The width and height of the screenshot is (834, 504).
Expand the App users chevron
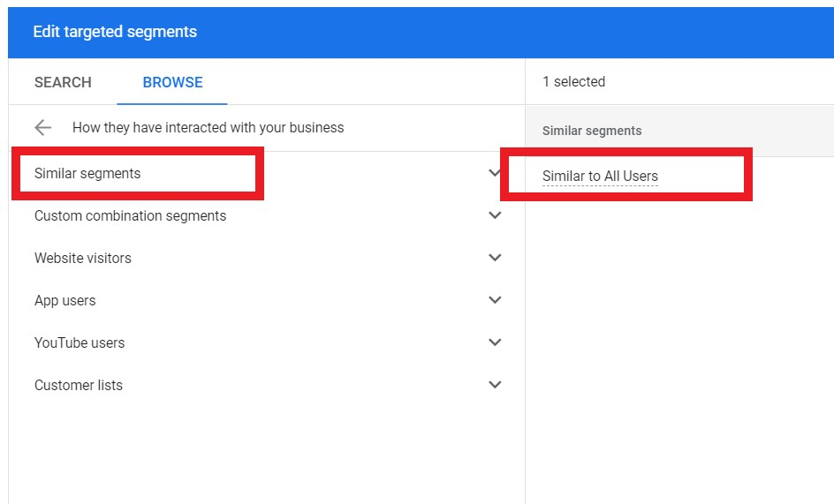click(495, 300)
